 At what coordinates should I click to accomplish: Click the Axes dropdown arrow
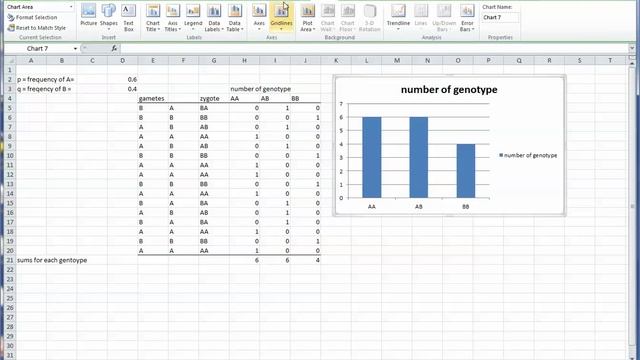click(x=259, y=29)
